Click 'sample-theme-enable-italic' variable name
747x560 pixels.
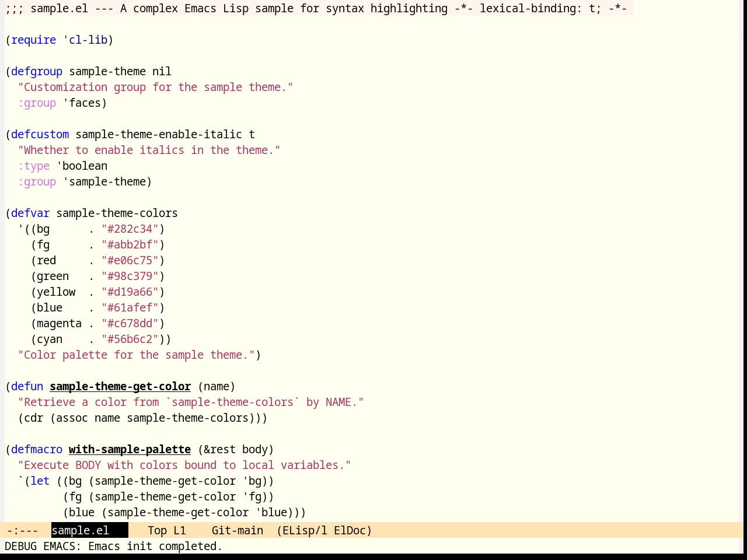pos(159,134)
